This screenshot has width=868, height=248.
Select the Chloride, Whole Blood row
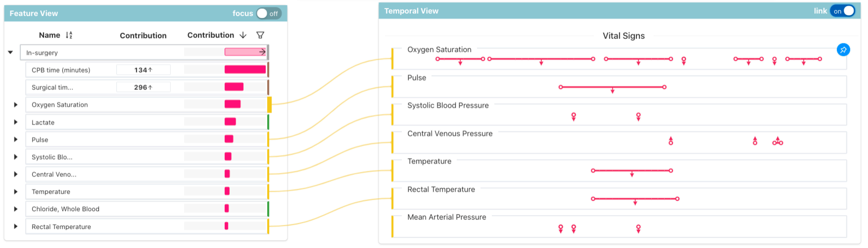(65, 209)
